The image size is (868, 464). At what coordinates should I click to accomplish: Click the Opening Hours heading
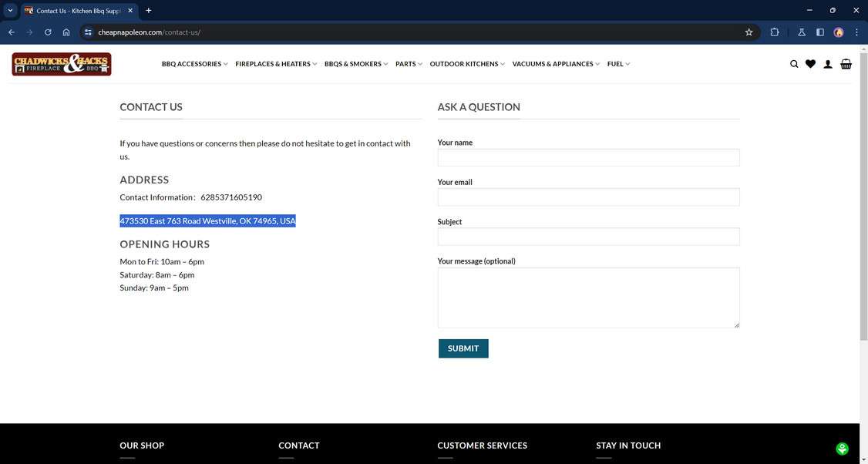coord(165,244)
